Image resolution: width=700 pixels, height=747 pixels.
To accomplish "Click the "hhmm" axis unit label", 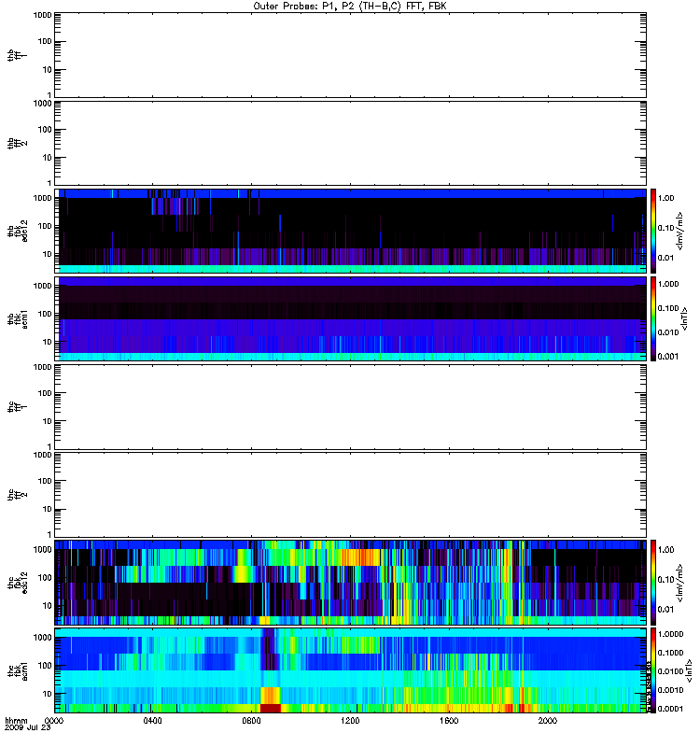I will (x=16, y=721).
